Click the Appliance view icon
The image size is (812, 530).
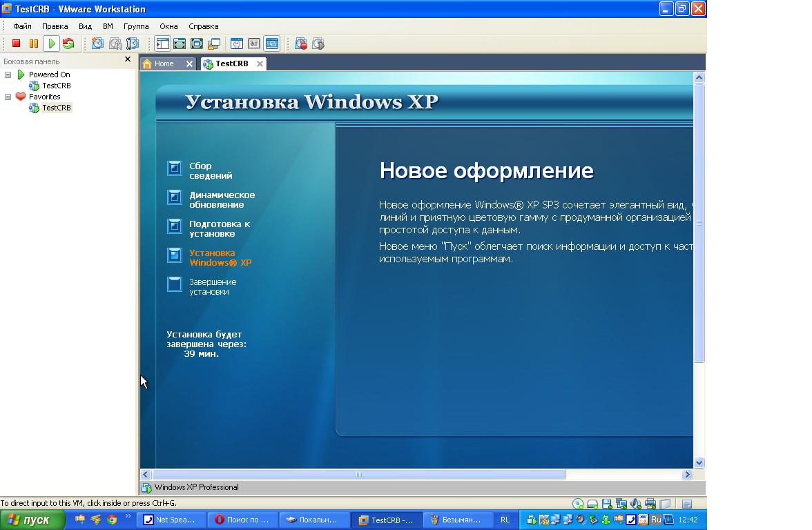tap(254, 43)
